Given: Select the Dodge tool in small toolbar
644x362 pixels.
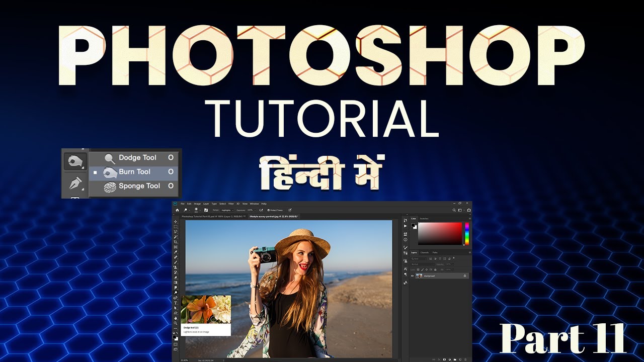Looking at the screenshot, I should tap(176, 292).
